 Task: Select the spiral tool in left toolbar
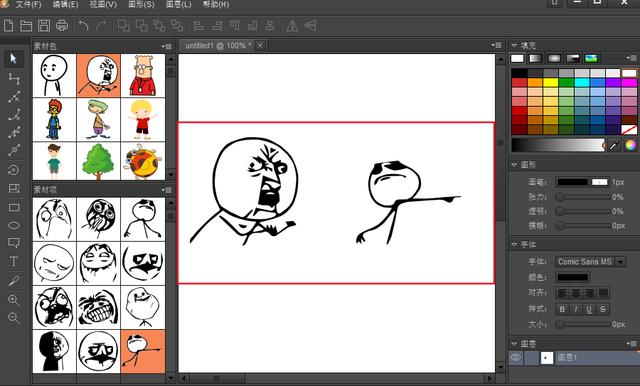click(14, 170)
